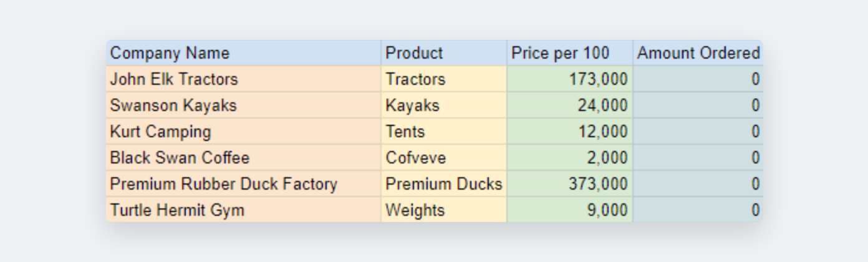Click the Black Swan Coffee cell
Viewport: 868px width, 262px height.
pyautogui.click(x=243, y=158)
